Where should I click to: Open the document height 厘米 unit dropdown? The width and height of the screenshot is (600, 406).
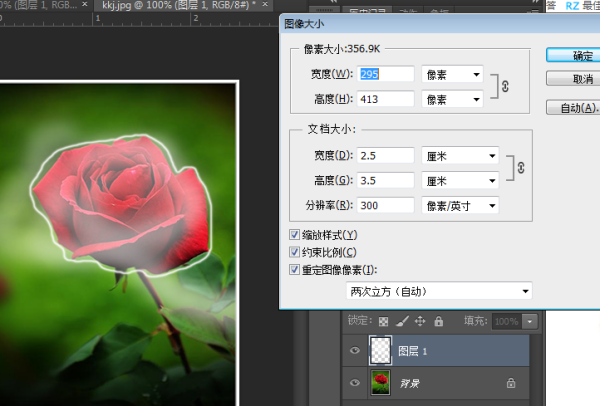[460, 181]
